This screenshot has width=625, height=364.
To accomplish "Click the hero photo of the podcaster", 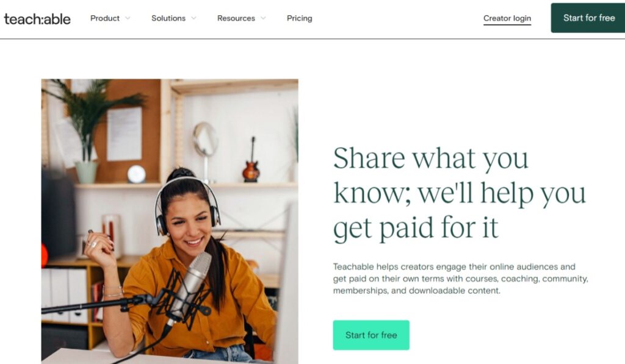I will [x=170, y=221].
